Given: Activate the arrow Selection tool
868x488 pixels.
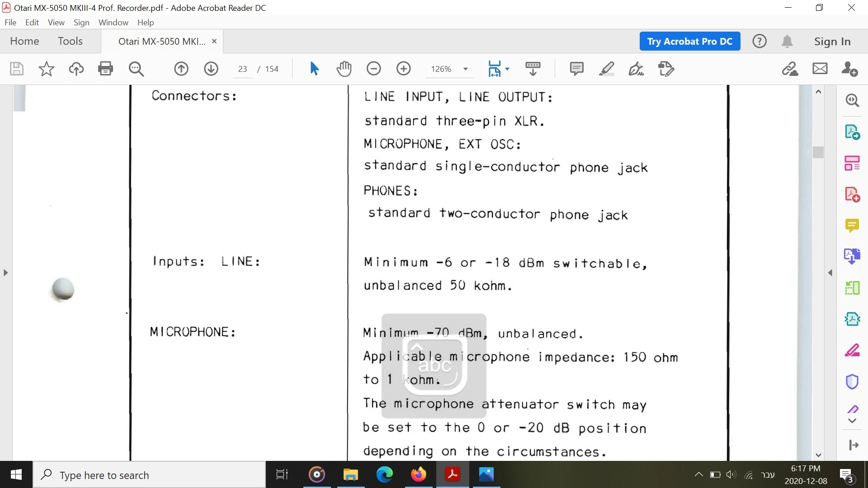Looking at the screenshot, I should (314, 69).
